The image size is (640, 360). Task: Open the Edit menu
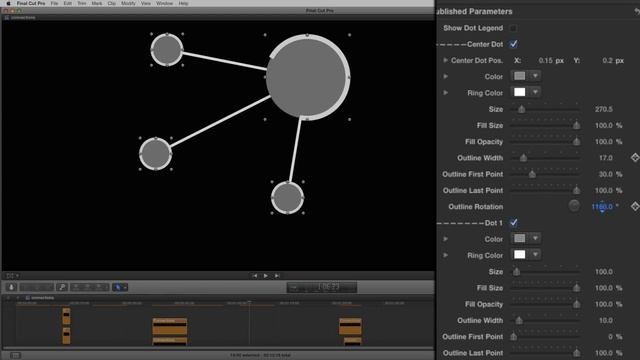point(68,3)
